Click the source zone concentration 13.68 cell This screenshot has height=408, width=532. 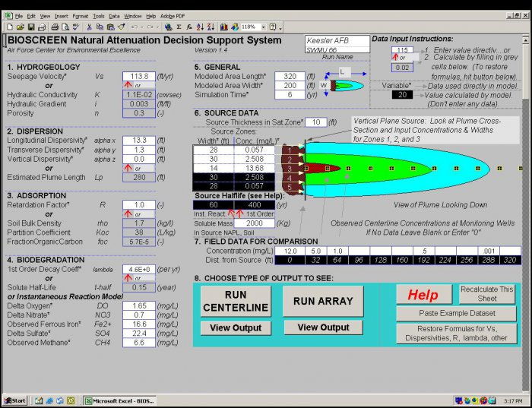[254, 168]
